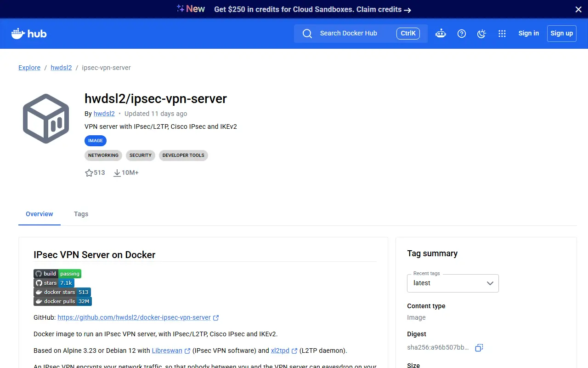This screenshot has width=588, height=368.
Task: Open the Recent tags dropdown showing latest
Action: pyautogui.click(x=453, y=283)
